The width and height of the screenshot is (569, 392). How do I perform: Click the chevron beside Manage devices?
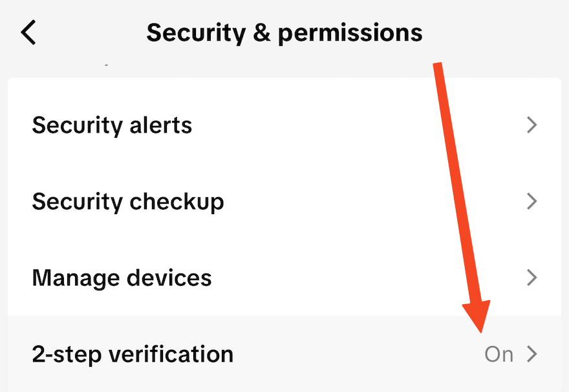click(x=531, y=278)
